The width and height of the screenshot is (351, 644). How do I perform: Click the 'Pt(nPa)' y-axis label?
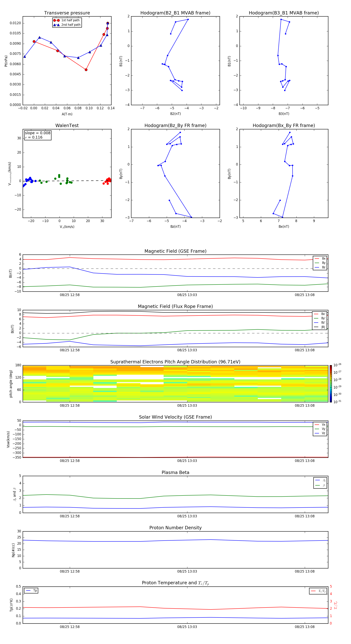pos(6,61)
